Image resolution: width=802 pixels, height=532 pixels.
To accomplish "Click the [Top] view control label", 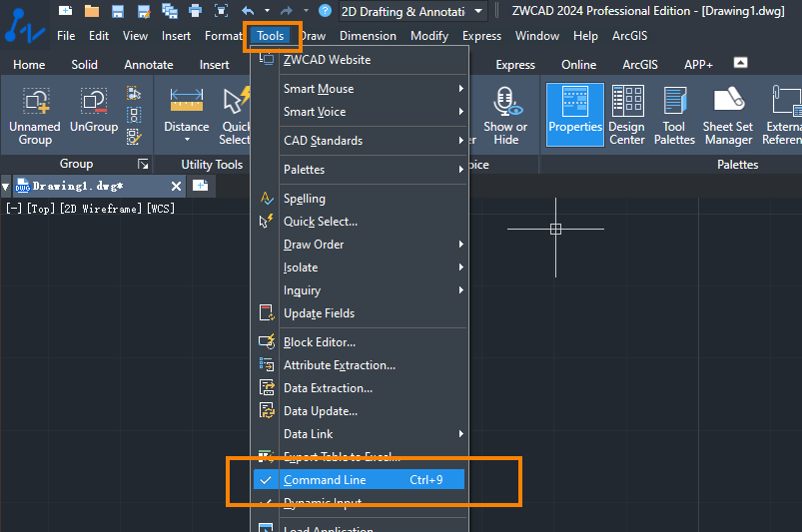I will pyautogui.click(x=41, y=209).
